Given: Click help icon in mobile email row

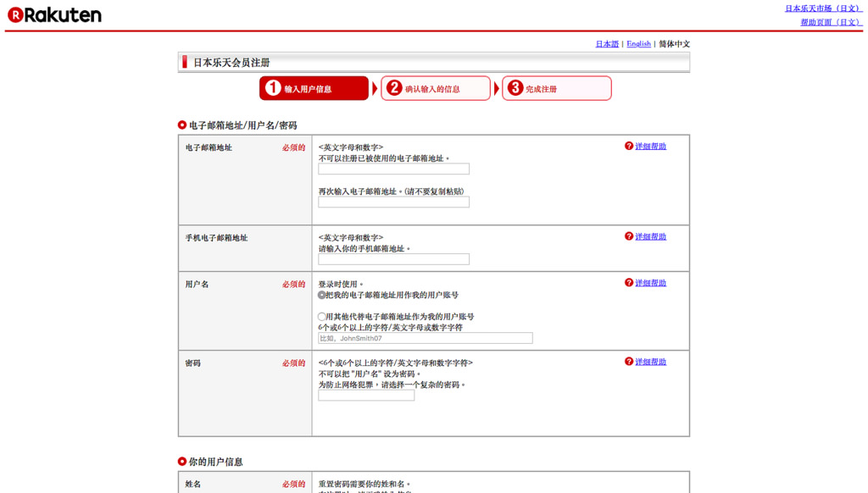Looking at the screenshot, I should pos(629,236).
